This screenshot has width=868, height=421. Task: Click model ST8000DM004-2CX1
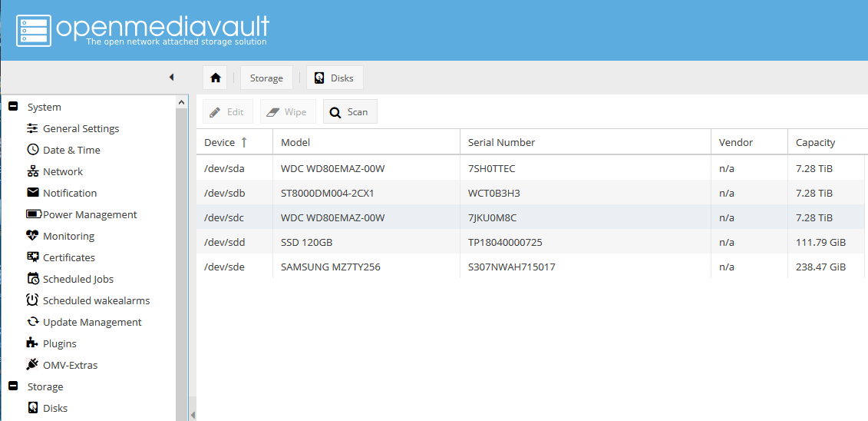point(327,194)
